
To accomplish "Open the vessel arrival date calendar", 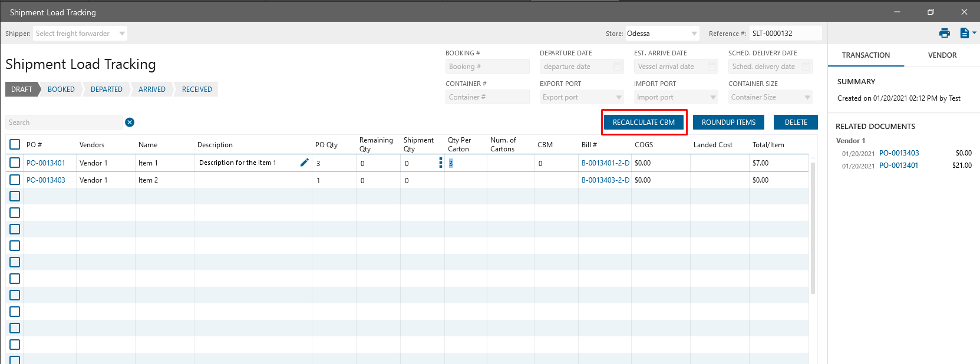I will pos(712,67).
